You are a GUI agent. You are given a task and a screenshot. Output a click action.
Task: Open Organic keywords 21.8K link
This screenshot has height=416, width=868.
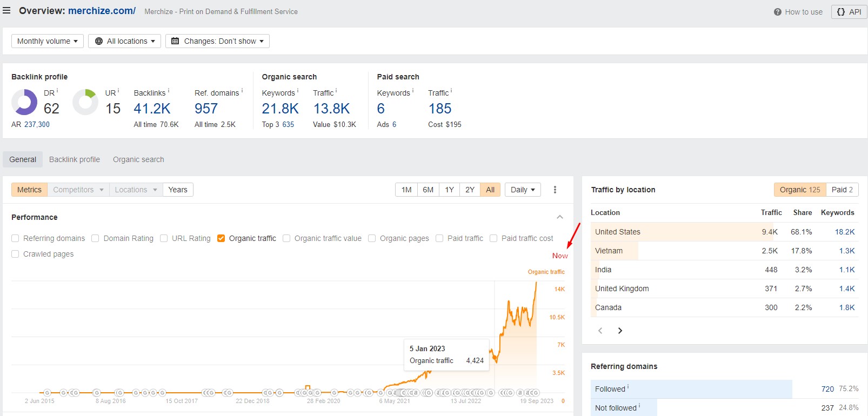pos(280,109)
